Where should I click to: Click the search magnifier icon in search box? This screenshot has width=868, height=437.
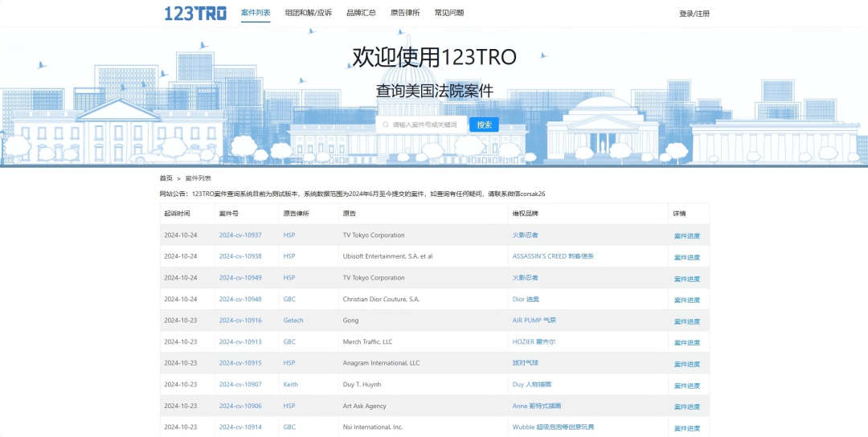coord(386,125)
